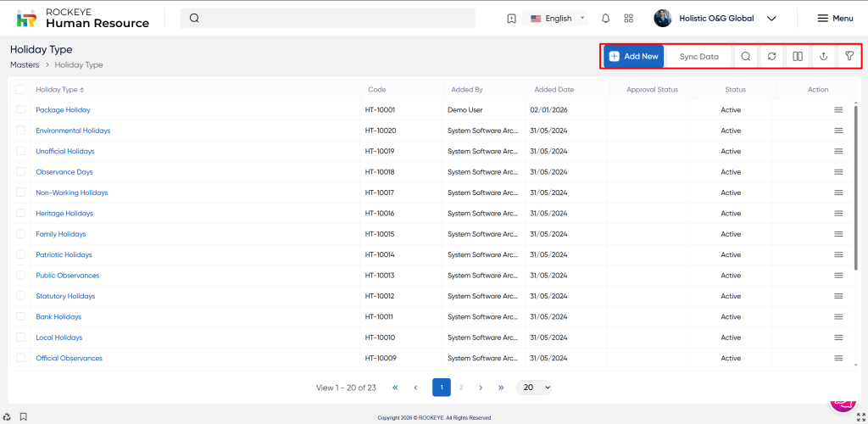The width and height of the screenshot is (868, 424).
Task: Open the apps grid icon
Action: coord(628,19)
